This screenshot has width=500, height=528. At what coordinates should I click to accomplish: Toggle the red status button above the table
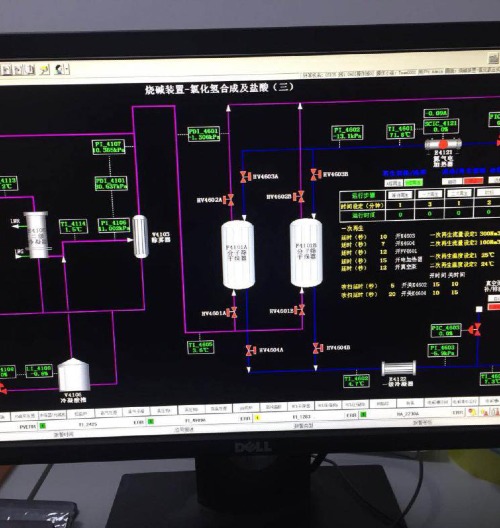tap(473, 181)
